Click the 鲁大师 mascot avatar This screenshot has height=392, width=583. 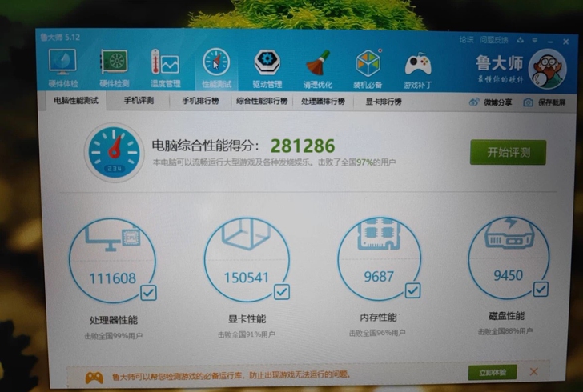[x=547, y=70]
